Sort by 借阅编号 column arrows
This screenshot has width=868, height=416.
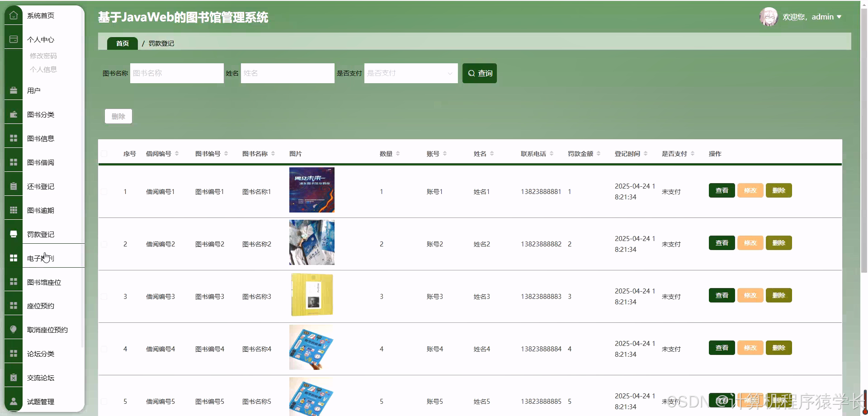[177, 154]
